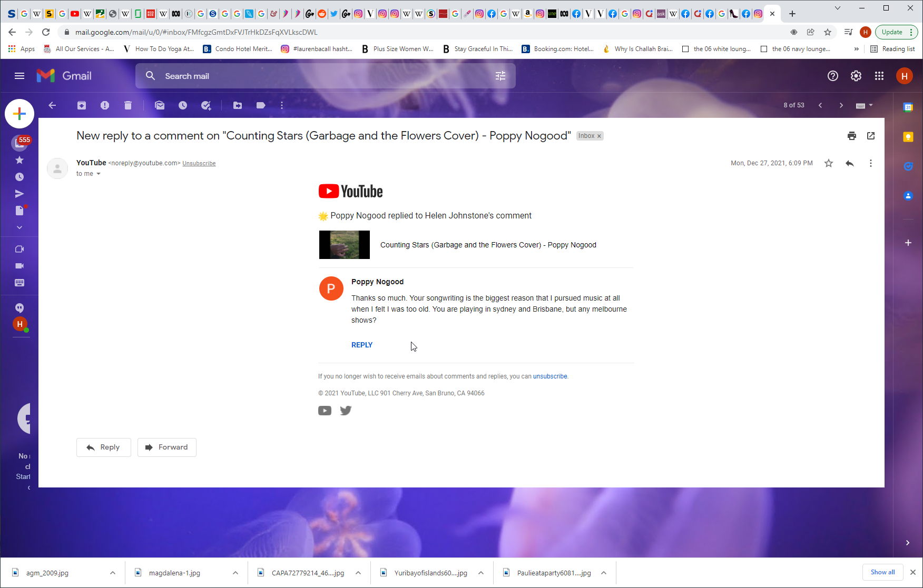Hide the side panel chevron

pyautogui.click(x=908, y=543)
